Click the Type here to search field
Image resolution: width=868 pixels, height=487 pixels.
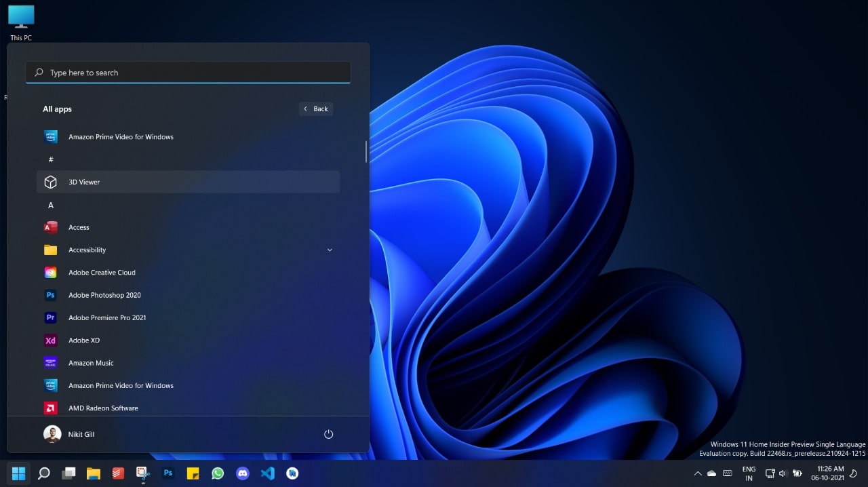point(188,73)
